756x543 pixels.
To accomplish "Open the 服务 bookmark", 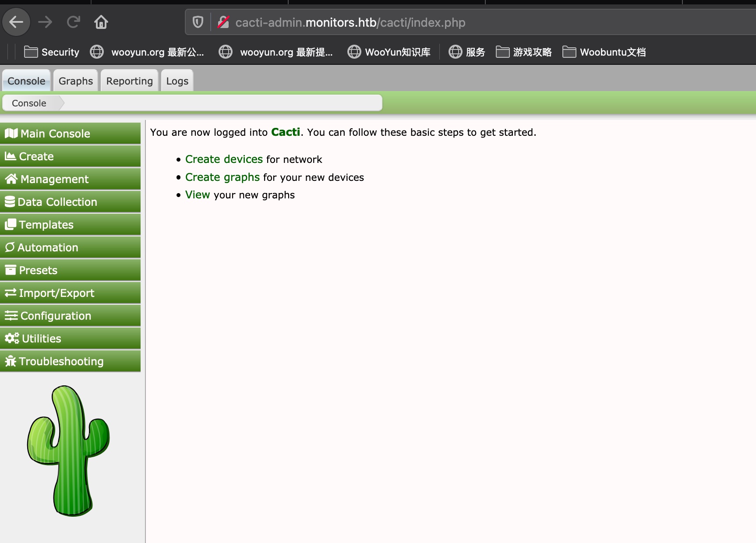I will [x=467, y=52].
